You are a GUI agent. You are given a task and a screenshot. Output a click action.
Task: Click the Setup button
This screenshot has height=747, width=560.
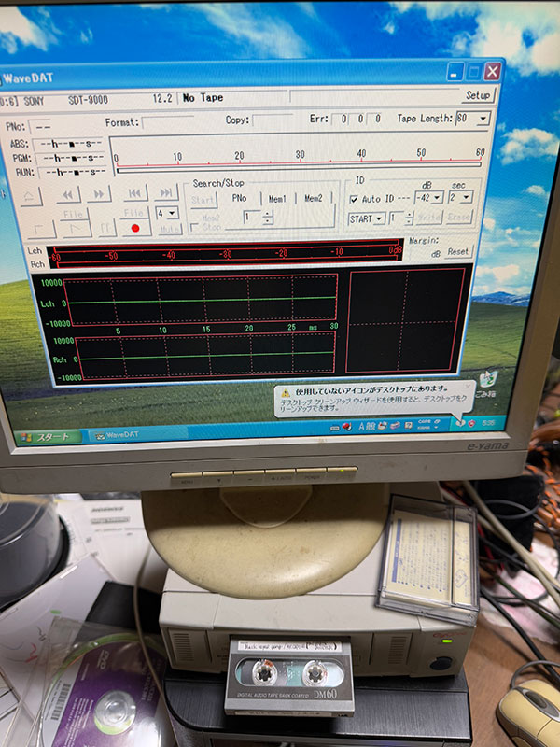(478, 95)
